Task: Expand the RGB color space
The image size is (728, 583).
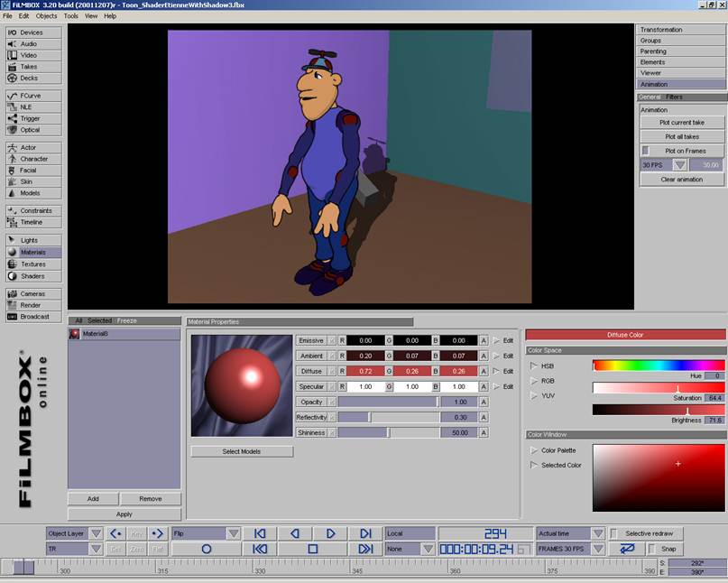Action: [533, 381]
